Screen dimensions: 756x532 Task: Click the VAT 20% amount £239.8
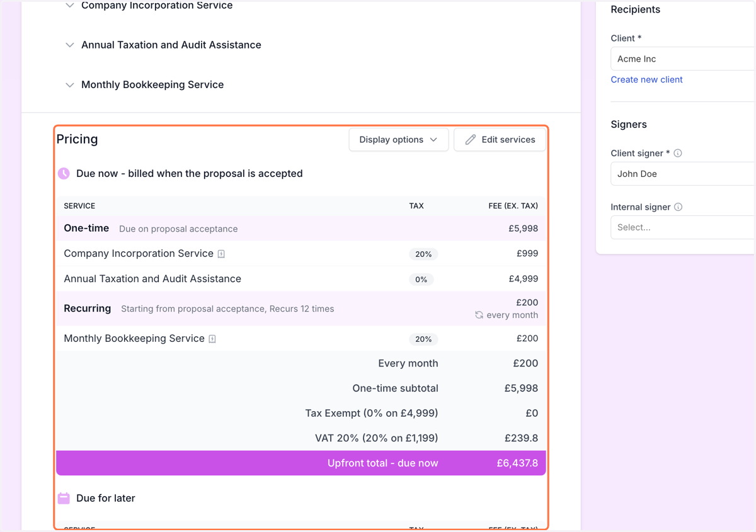tap(521, 438)
